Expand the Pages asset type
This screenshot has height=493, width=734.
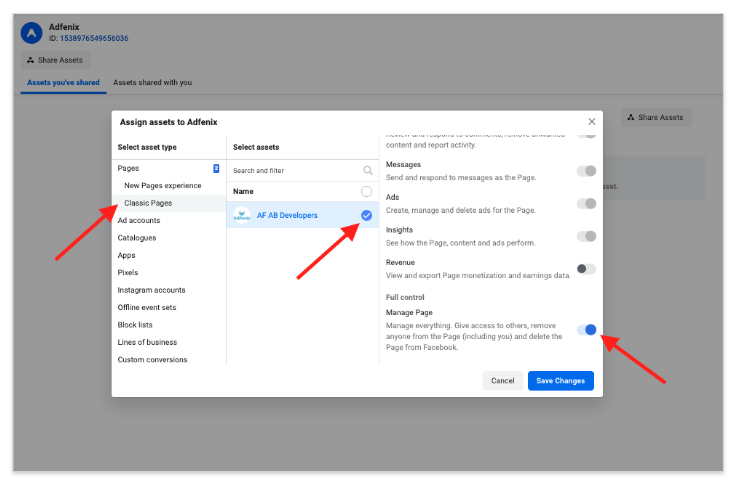coord(128,168)
